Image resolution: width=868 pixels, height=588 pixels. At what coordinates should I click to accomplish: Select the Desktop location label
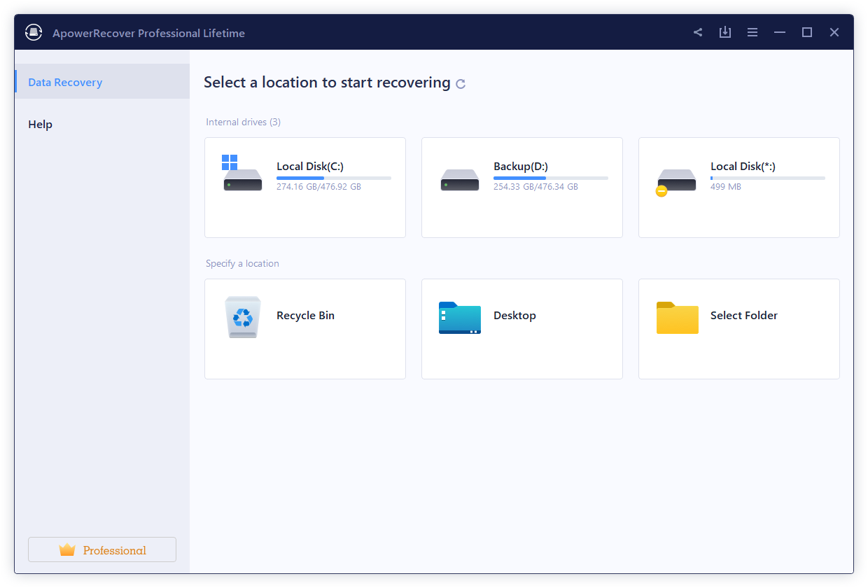[514, 315]
